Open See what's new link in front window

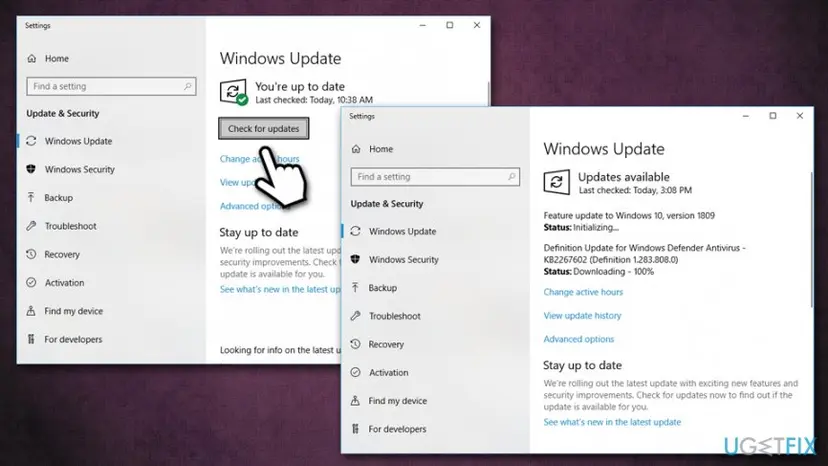point(612,422)
